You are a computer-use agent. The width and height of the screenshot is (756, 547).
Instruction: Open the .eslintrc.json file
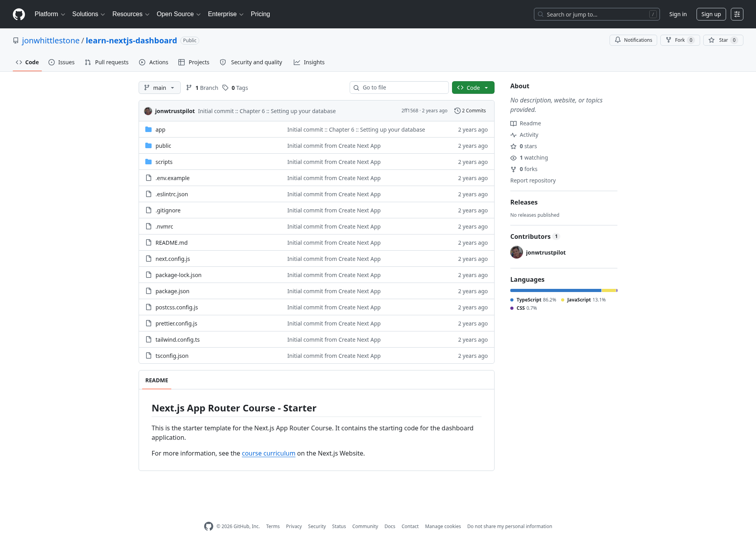(x=172, y=194)
